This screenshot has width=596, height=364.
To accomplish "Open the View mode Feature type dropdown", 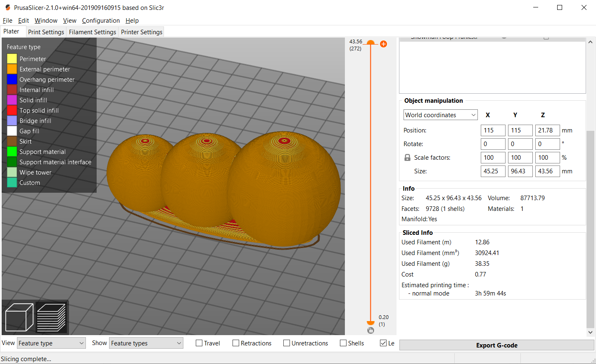I will [51, 343].
